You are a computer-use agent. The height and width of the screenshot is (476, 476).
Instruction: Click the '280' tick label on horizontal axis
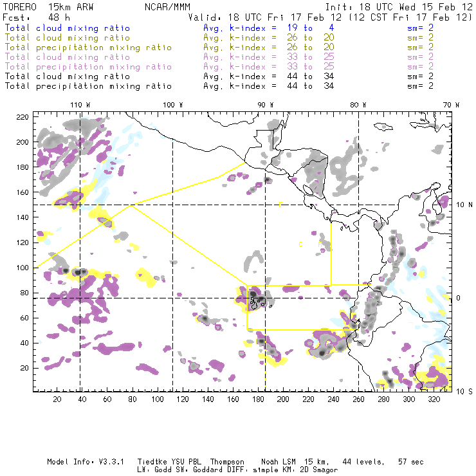tap(383, 399)
